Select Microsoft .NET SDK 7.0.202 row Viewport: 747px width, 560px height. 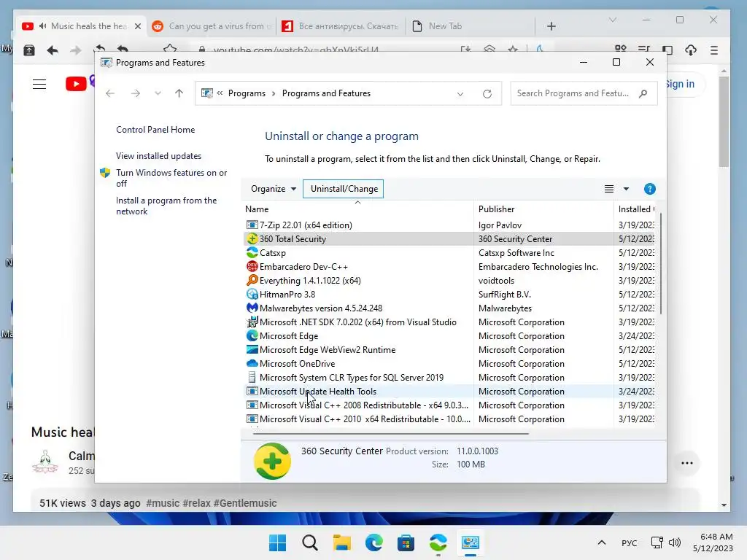449,322
